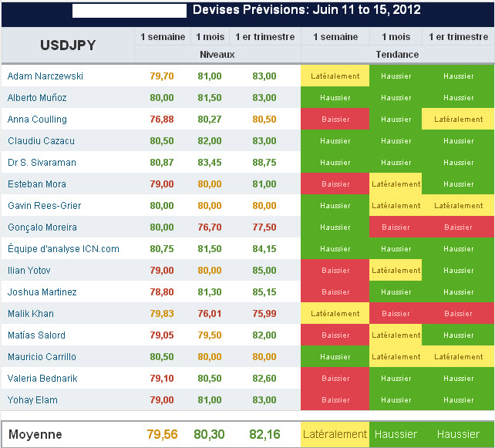The image size is (495, 448).
Task: Open Joshua Martinez analyst link
Action: click(42, 292)
